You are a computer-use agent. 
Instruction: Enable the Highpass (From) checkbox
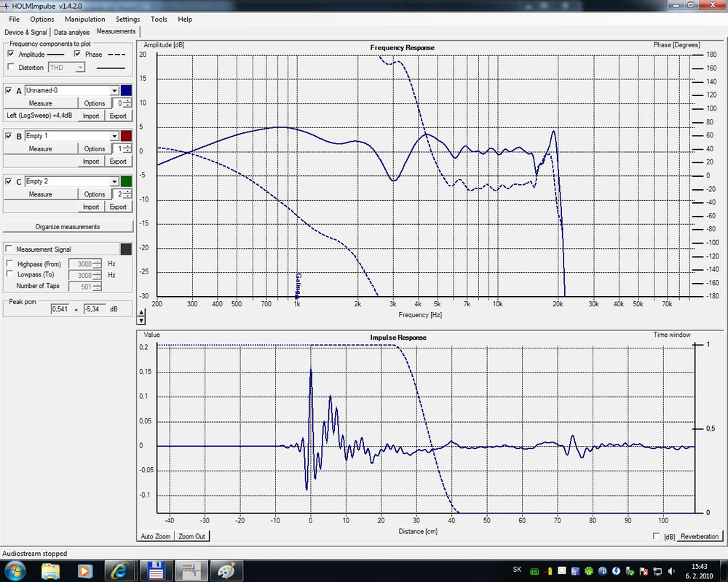point(9,263)
